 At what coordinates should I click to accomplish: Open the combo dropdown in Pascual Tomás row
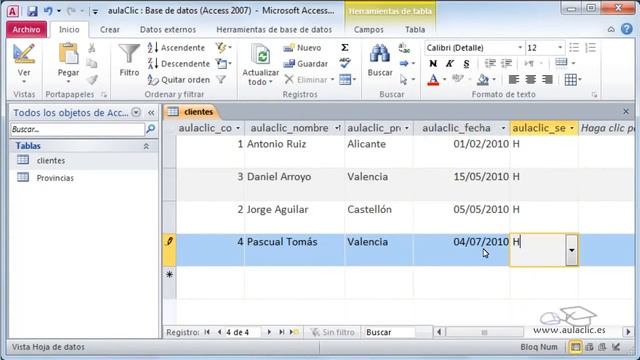[x=571, y=250]
